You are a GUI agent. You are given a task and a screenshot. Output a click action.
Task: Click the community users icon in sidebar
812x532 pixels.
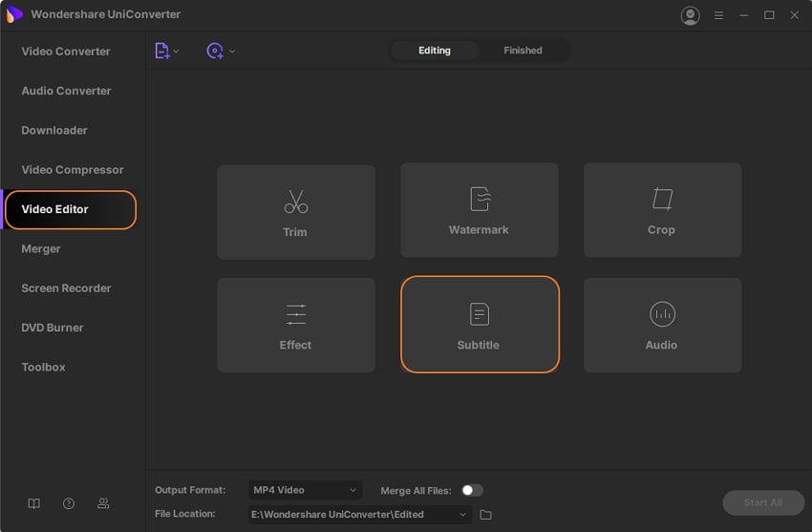coord(103,503)
